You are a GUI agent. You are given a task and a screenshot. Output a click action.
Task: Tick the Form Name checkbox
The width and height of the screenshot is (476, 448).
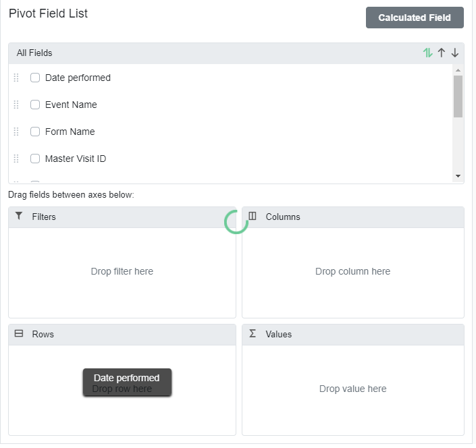tap(35, 132)
